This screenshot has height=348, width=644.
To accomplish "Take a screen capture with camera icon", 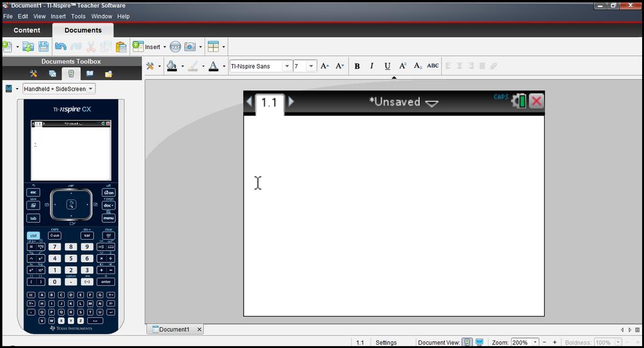I will 190,47.
